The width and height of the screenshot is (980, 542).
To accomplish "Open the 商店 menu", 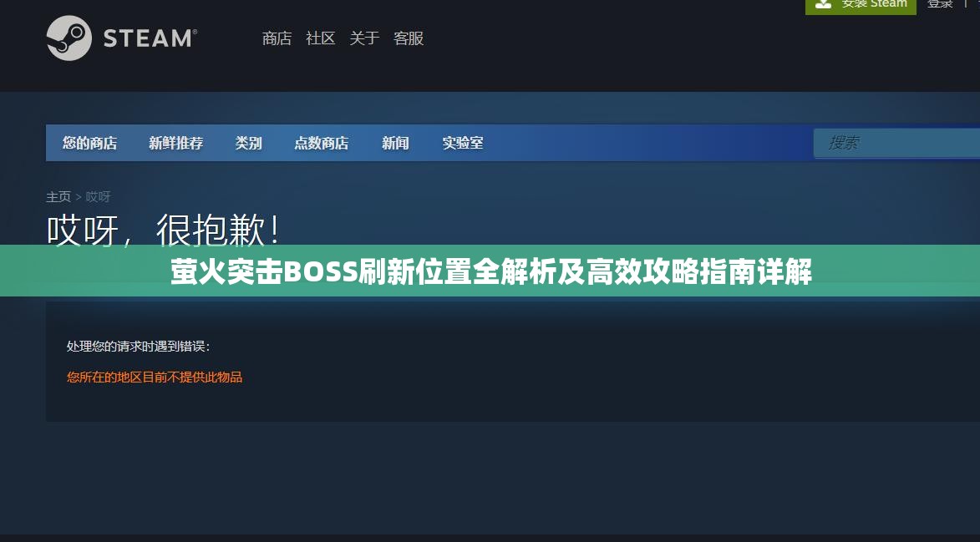I will (277, 38).
